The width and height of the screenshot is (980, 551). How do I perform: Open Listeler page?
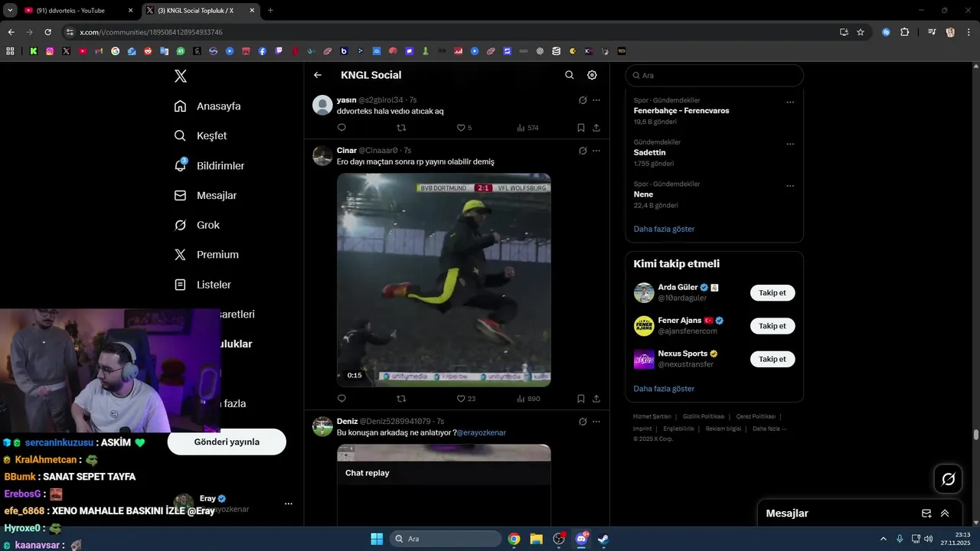coord(202,285)
